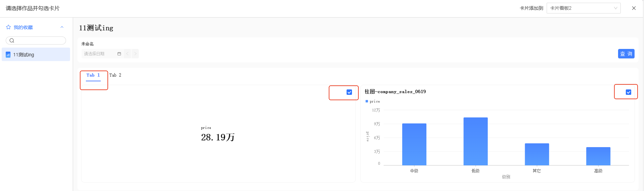
Task: Click the 中级 bar in the chart
Action: coord(414,144)
